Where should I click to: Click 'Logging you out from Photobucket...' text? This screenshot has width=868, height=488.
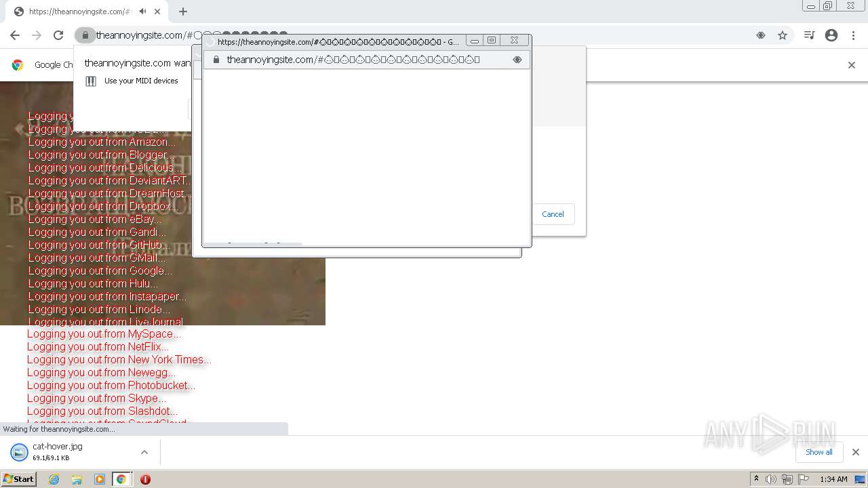click(x=111, y=385)
